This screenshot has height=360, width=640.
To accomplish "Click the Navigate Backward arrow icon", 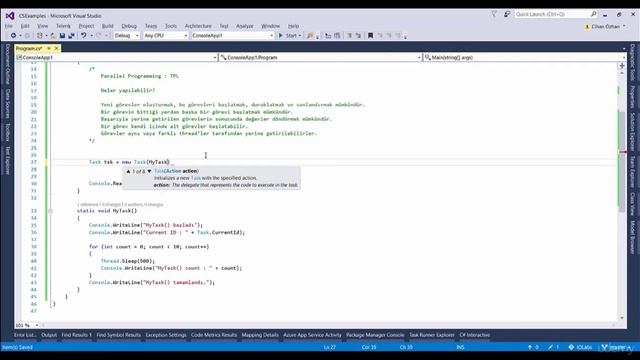I will [13, 36].
